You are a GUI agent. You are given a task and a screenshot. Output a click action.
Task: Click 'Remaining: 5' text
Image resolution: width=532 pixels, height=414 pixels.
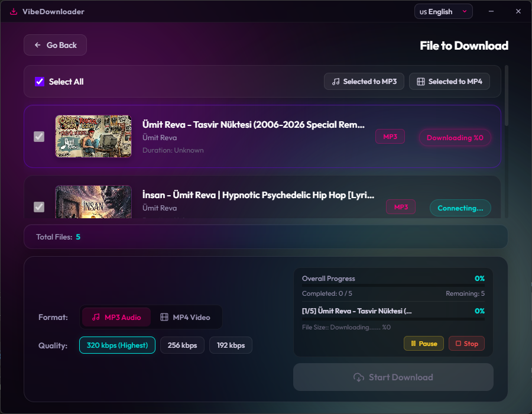[x=465, y=293]
